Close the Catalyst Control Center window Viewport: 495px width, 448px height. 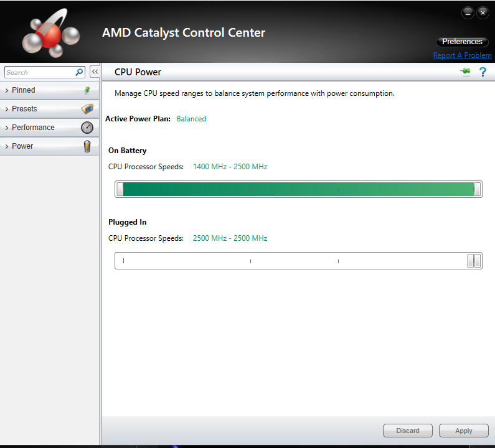point(483,13)
